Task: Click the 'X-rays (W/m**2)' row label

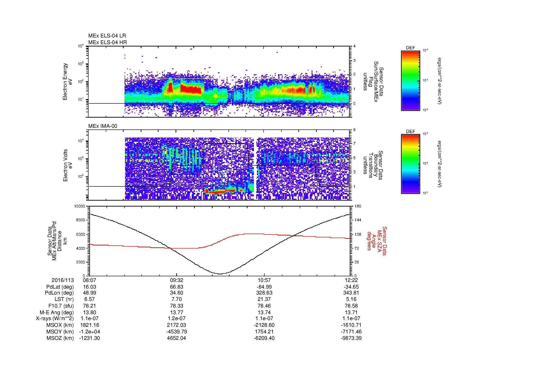Action: pyautogui.click(x=55, y=318)
